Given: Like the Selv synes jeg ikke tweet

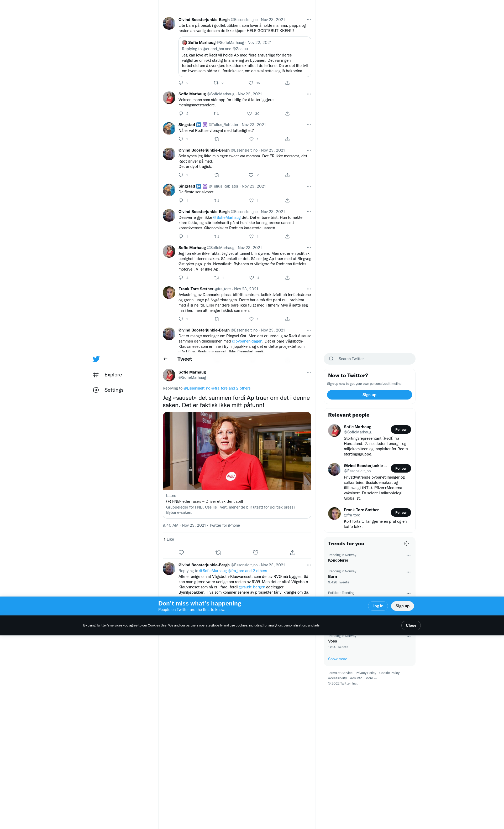Looking at the screenshot, I should coord(251,175).
